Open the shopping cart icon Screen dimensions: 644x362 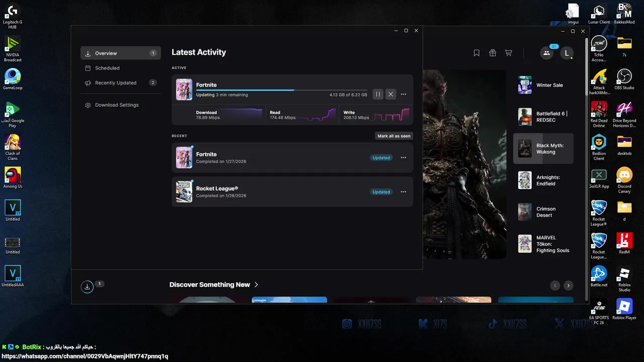pos(509,53)
